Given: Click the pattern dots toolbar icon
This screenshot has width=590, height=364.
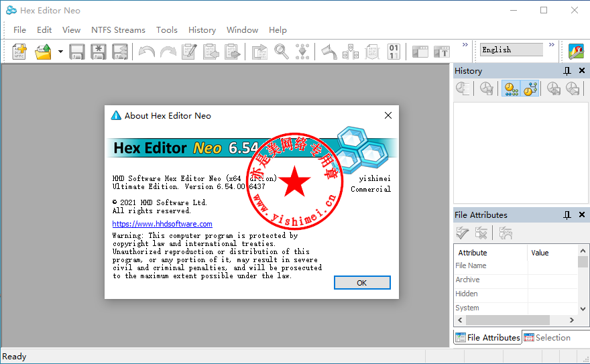Looking at the screenshot, I should (x=302, y=52).
